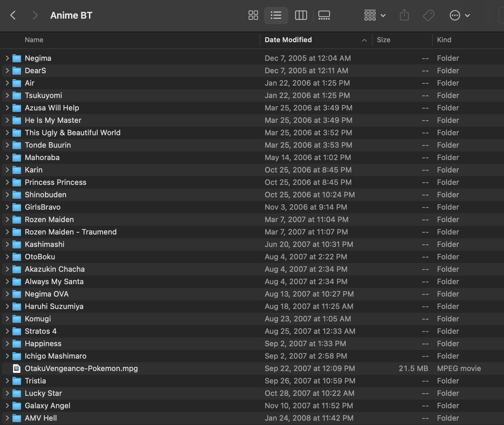Click the Anime BT window title
Viewport: 504px width, 425px height.
click(71, 15)
